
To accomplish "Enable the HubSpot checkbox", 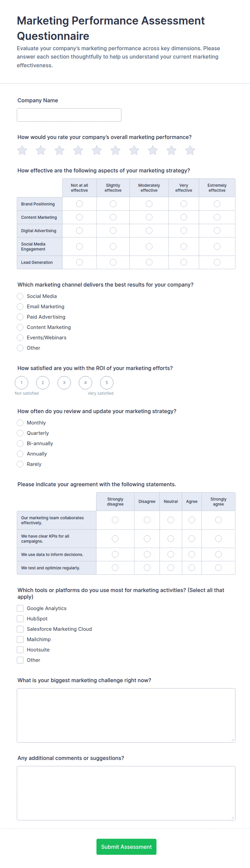I will [20, 619].
